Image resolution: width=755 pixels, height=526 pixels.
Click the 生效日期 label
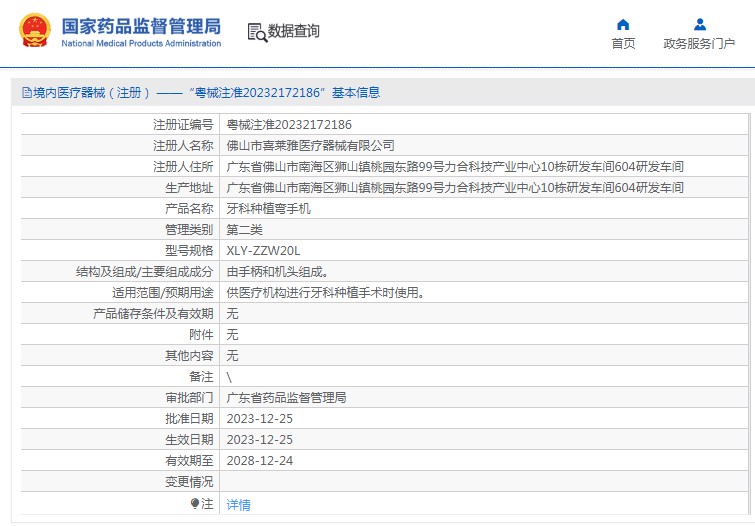[x=189, y=440]
